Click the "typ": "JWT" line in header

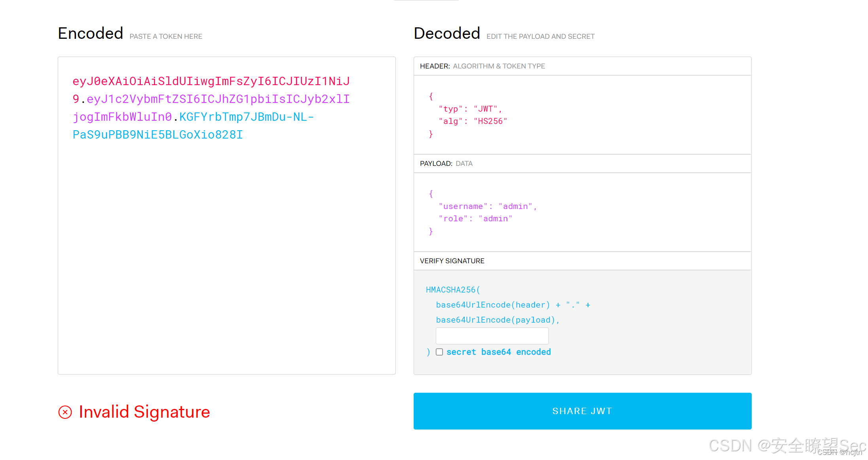[x=470, y=109]
